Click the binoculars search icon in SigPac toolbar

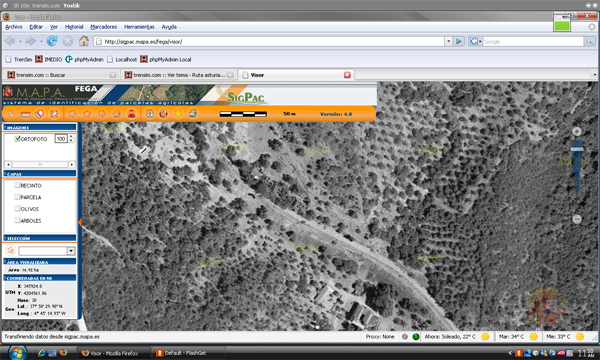(150, 114)
